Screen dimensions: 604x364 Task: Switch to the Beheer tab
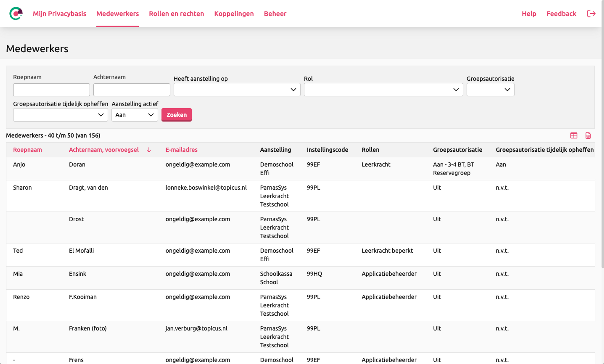pyautogui.click(x=275, y=14)
